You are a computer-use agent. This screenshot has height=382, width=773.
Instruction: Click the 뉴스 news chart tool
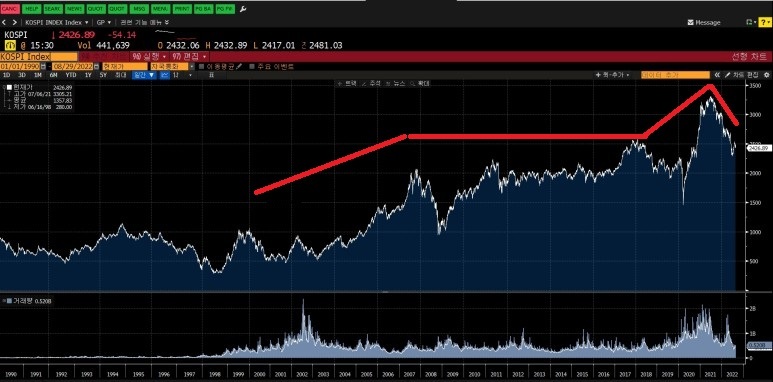[396, 83]
